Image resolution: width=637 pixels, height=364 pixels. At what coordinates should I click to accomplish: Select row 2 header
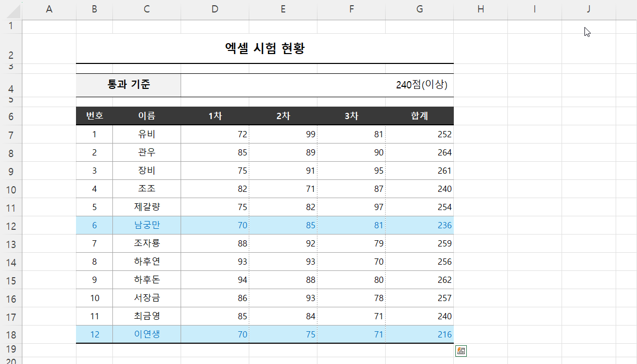coord(11,49)
